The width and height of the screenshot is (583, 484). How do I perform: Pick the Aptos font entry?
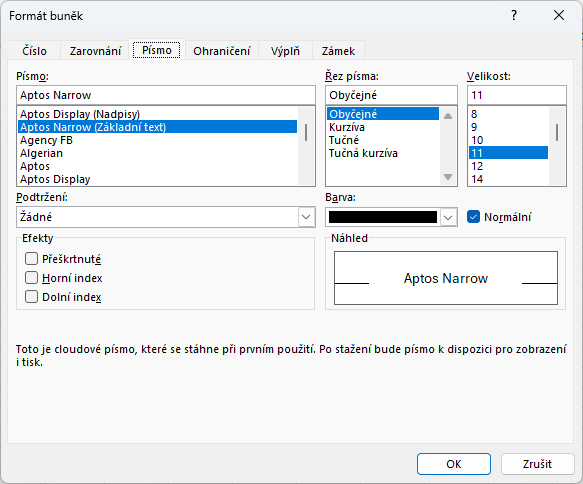(x=158, y=166)
